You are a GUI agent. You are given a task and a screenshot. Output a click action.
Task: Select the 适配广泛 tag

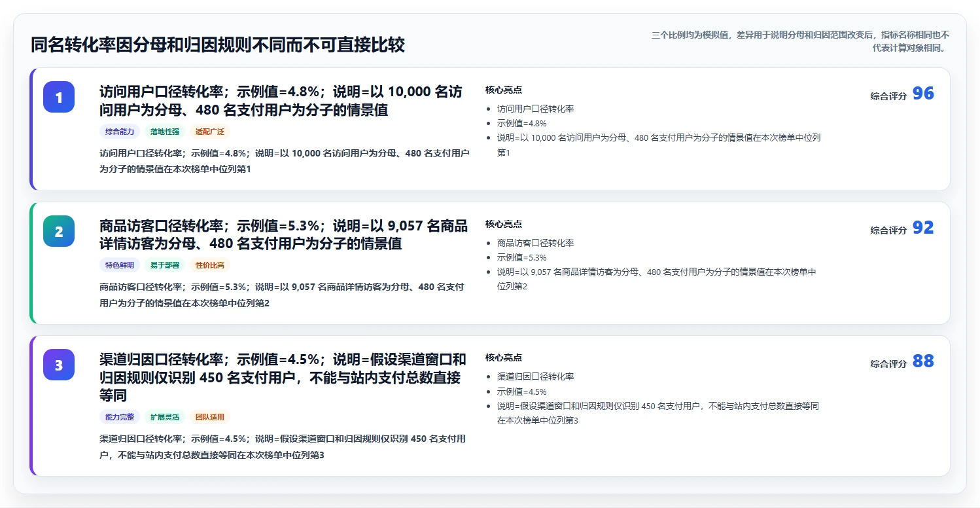(x=210, y=132)
